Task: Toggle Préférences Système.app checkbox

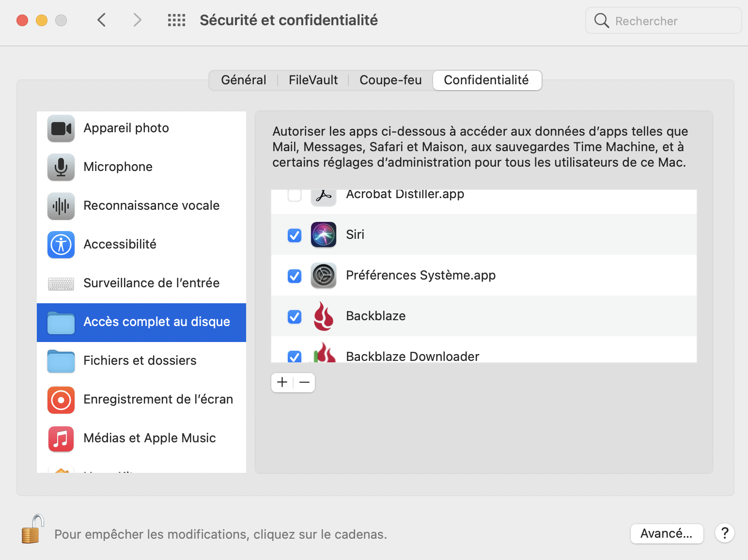Action: pos(295,276)
